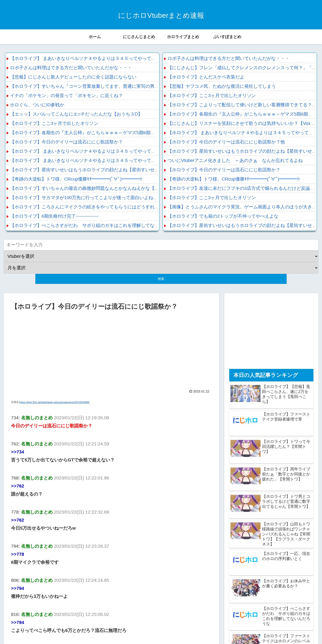
Task: Open right list link とんだスケベ衣装だよ
Action: 206,77
